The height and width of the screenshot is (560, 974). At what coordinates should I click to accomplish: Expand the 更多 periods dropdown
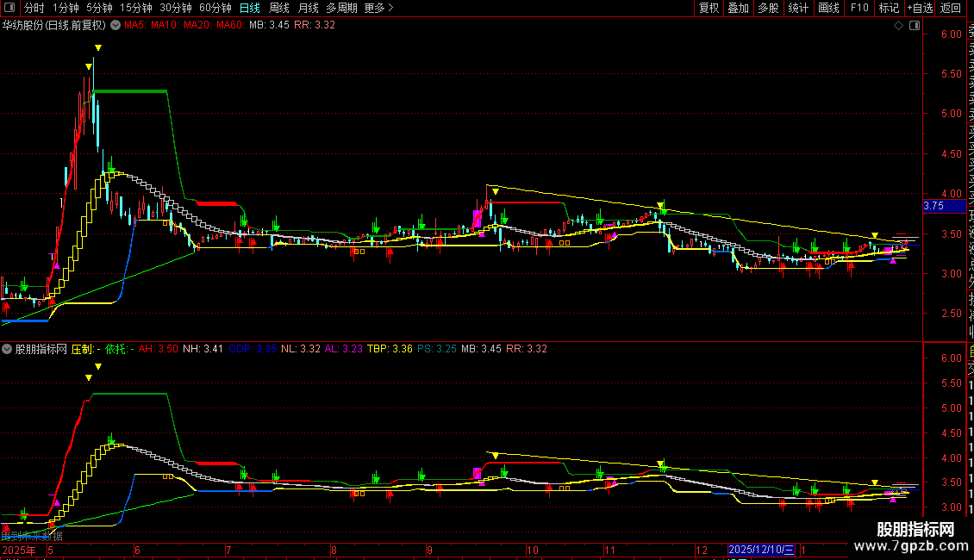(379, 8)
